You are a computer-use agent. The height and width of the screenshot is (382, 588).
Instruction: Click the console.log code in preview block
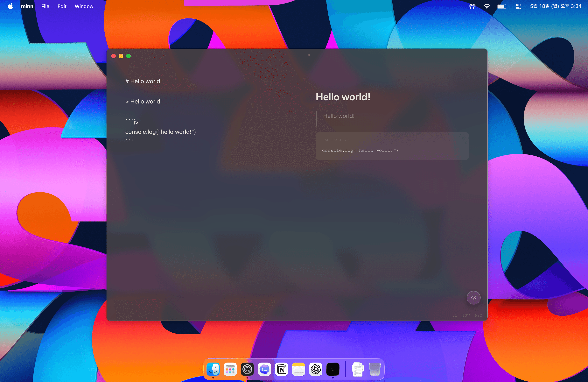pos(360,150)
